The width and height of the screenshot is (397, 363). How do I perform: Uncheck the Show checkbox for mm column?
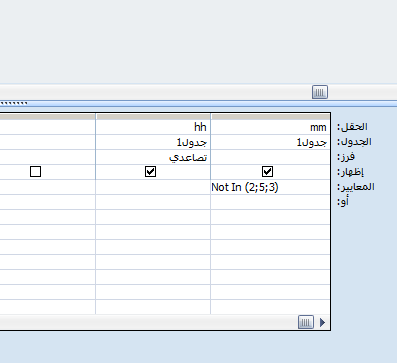coord(267,172)
